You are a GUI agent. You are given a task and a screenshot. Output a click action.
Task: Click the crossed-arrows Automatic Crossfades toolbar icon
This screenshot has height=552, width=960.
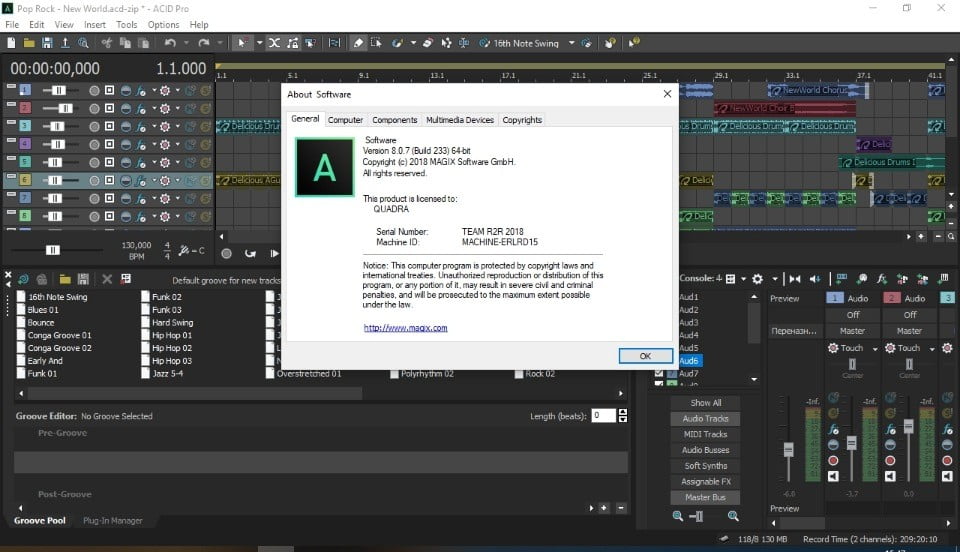tap(274, 43)
